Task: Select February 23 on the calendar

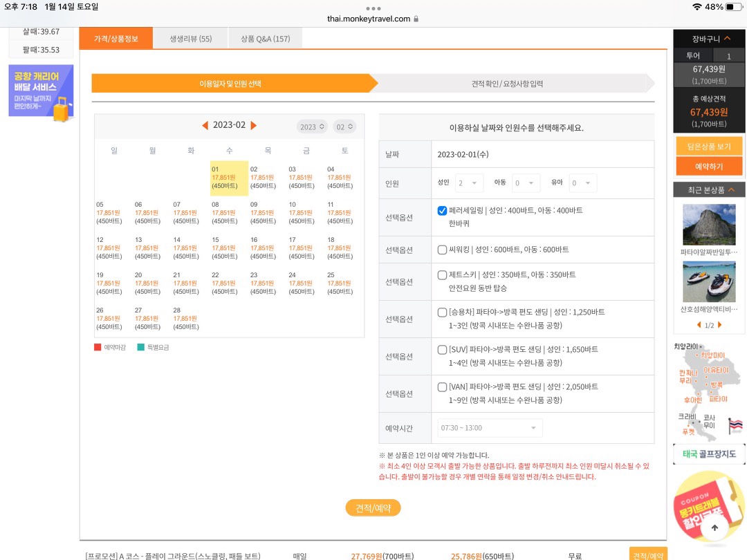Action: click(x=267, y=284)
